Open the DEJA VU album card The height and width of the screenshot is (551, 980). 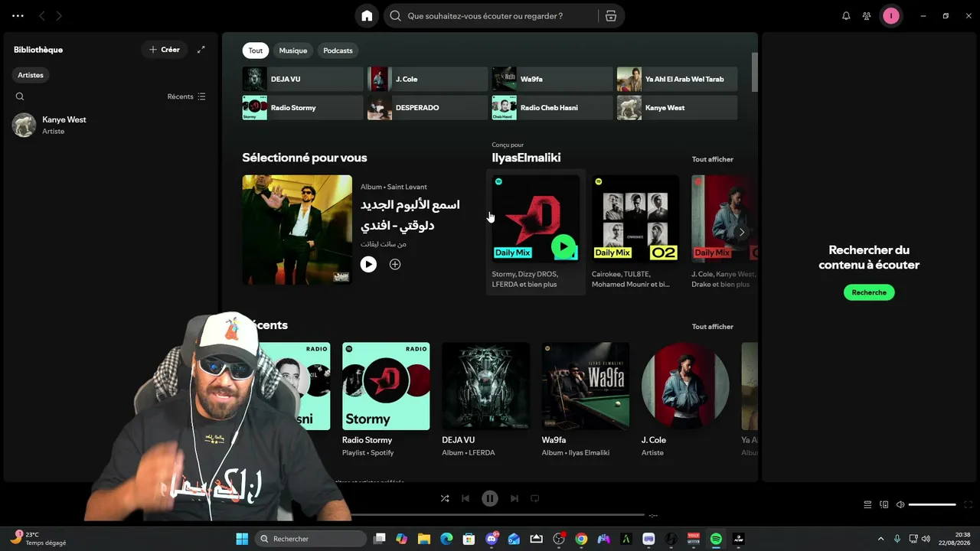(485, 399)
